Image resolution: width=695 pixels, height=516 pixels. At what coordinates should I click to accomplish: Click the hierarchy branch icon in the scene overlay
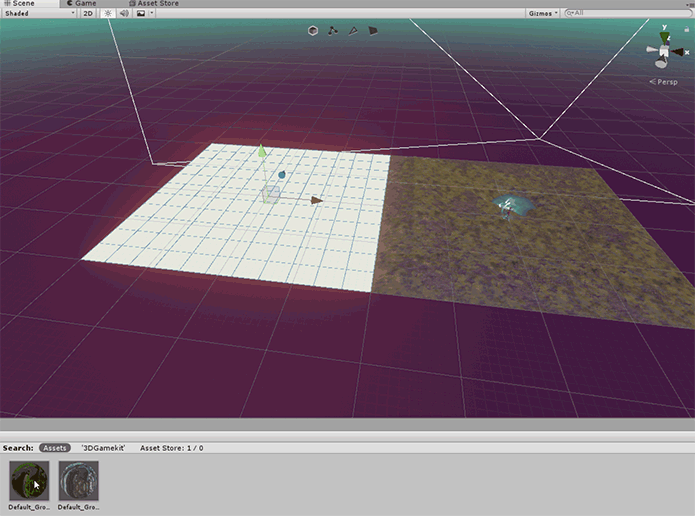point(333,31)
